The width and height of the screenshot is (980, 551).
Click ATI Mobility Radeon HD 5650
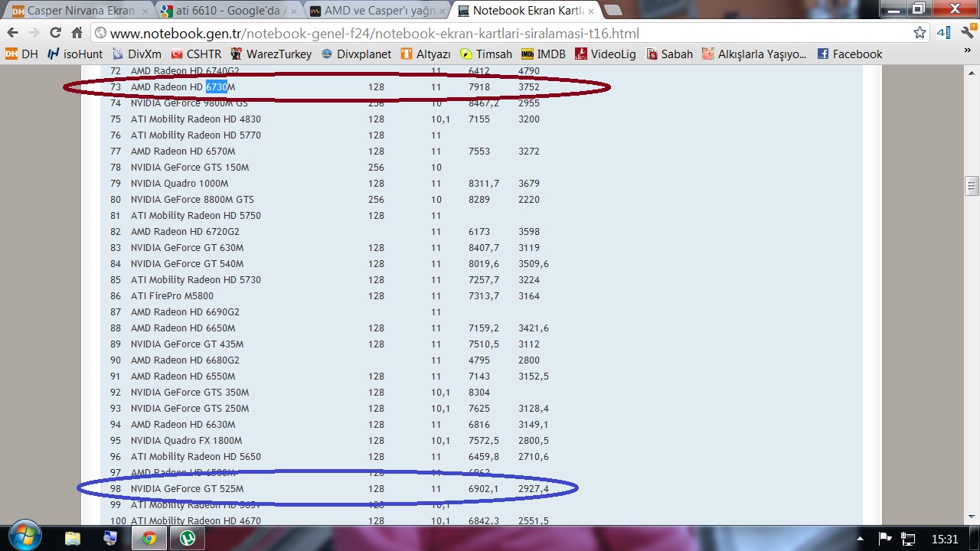(195, 457)
